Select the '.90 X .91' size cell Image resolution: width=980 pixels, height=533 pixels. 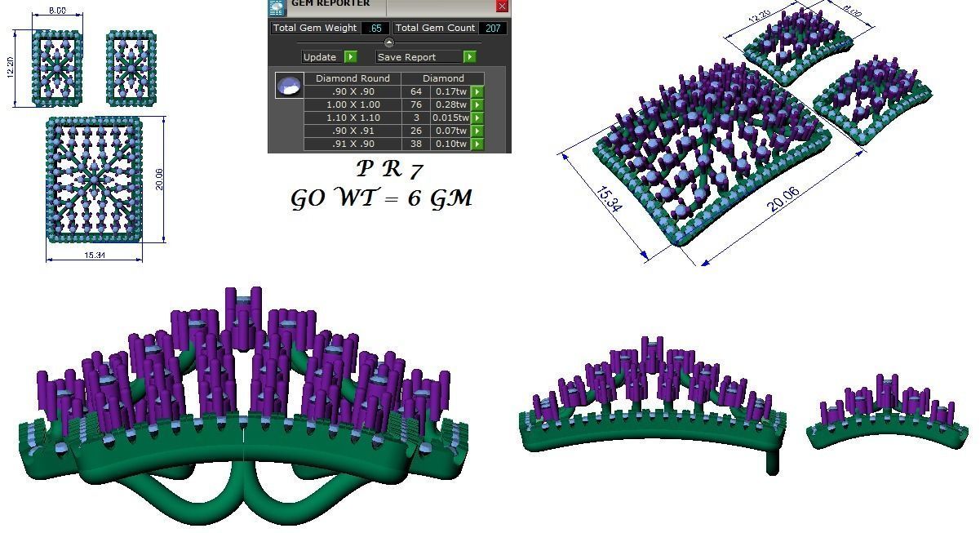coord(353,131)
